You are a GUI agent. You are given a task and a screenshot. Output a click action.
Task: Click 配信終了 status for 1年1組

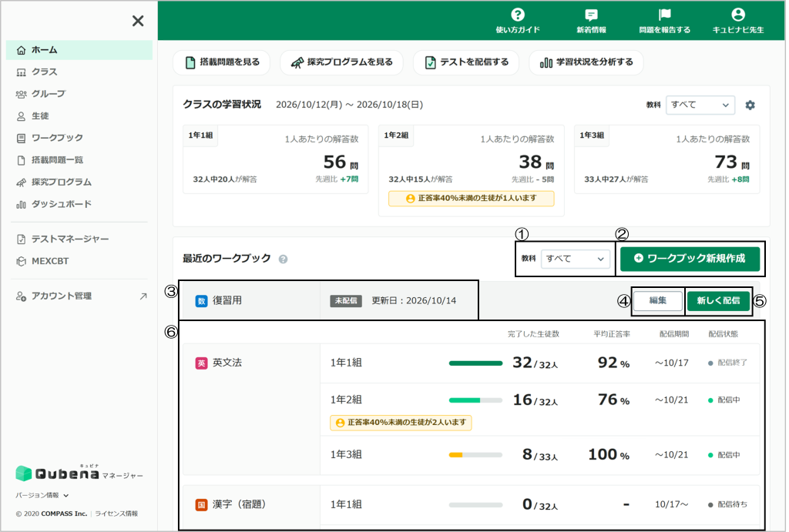point(727,363)
